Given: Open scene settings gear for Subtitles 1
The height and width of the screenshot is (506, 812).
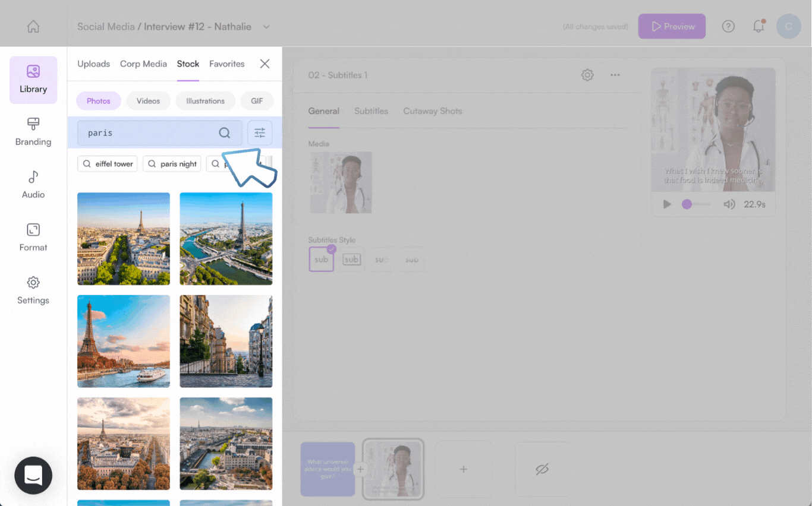Looking at the screenshot, I should click(587, 75).
